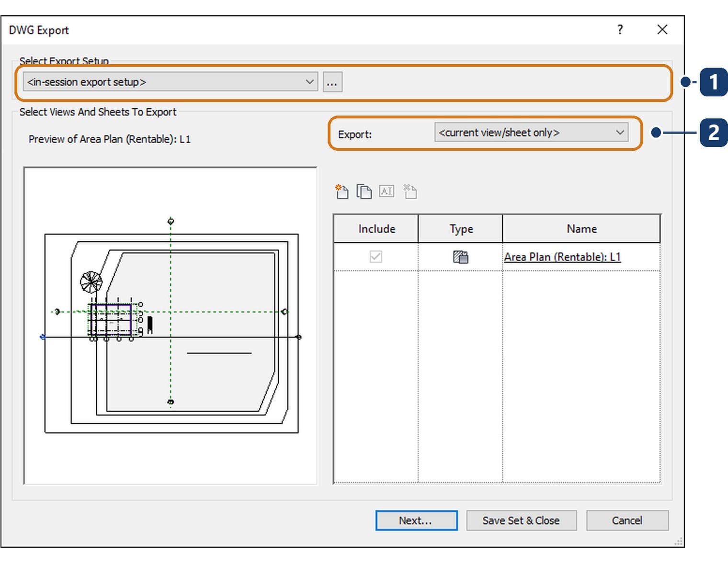This screenshot has height=563, width=728.
Task: Click the Type column header
Action: (x=461, y=229)
